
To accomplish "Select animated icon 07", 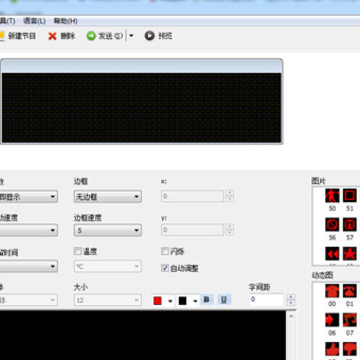I will 350,320.
